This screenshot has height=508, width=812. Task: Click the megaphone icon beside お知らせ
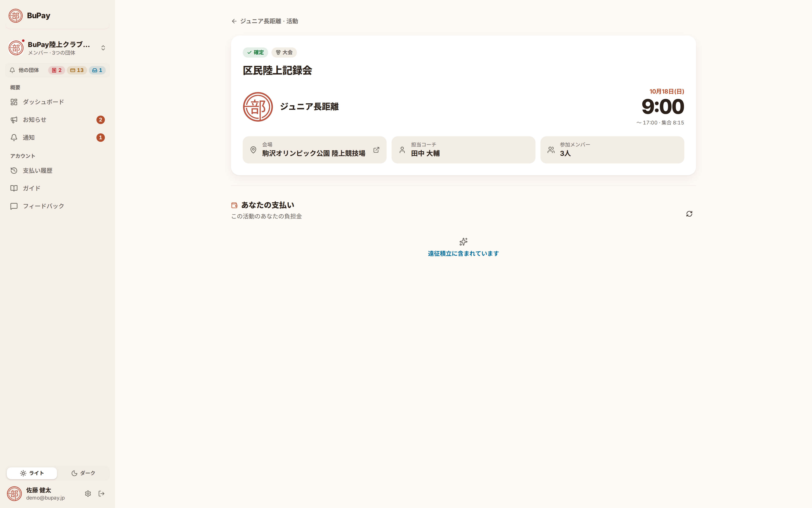pos(14,120)
